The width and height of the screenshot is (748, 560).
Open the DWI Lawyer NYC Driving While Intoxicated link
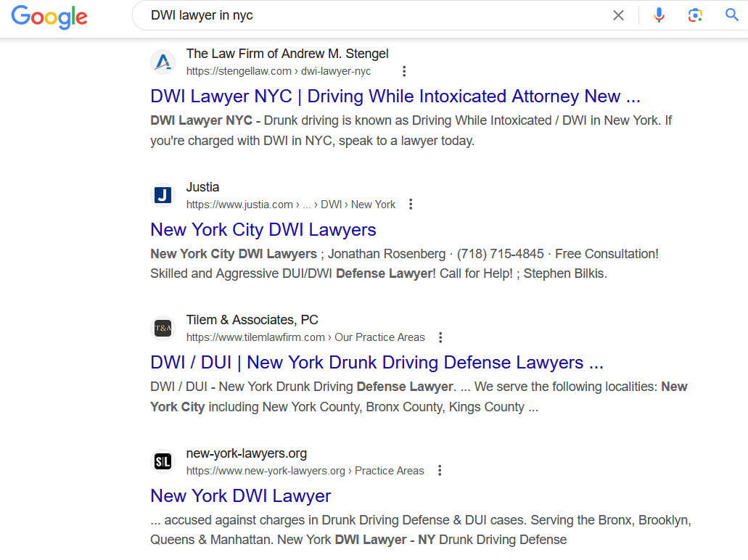[x=395, y=96]
